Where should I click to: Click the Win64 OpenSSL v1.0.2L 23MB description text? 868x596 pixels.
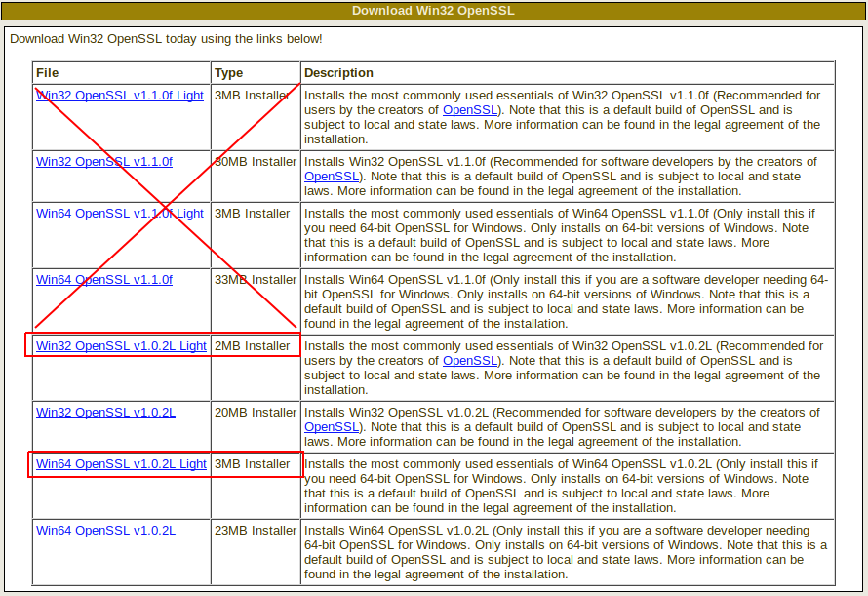pyautogui.click(x=566, y=552)
